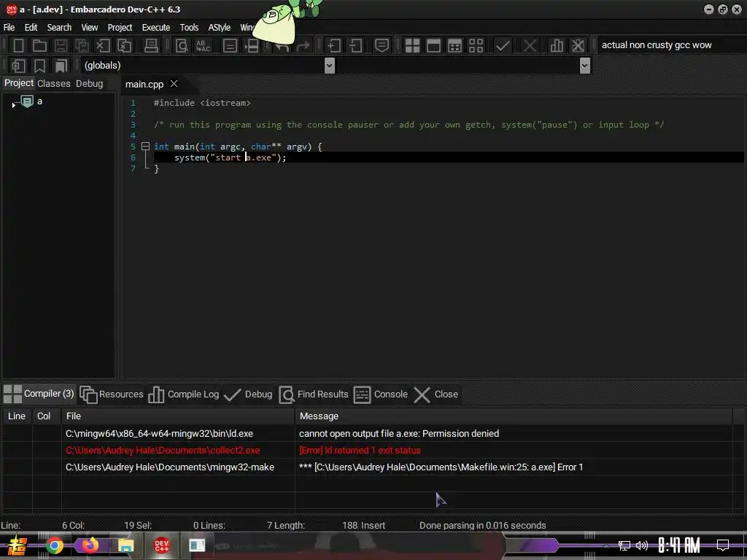Click the Compile and Run toolbar icon

click(454, 46)
